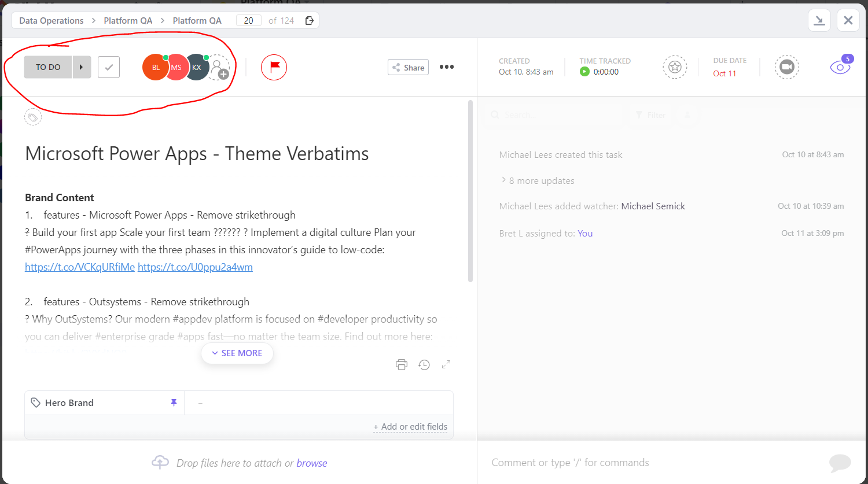Open the description history clock icon
The width and height of the screenshot is (868, 484).
click(424, 364)
